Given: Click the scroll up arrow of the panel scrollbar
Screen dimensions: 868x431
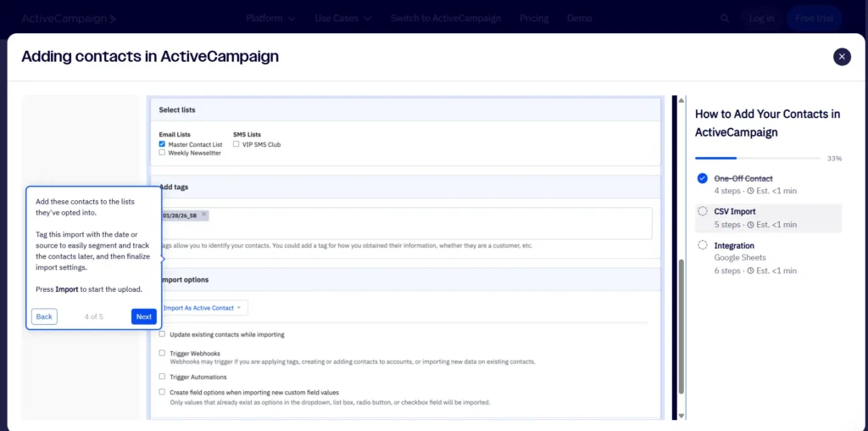Looking at the screenshot, I should (x=682, y=100).
